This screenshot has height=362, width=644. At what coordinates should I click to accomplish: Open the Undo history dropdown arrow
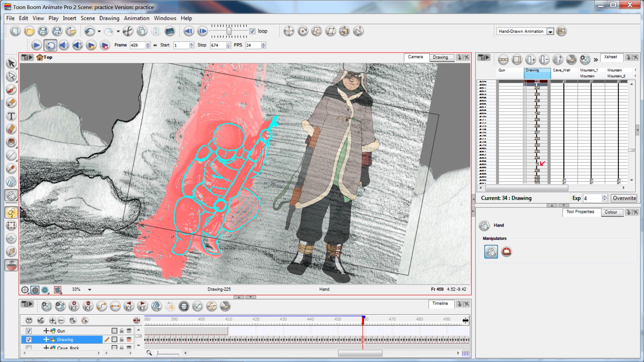point(99,32)
